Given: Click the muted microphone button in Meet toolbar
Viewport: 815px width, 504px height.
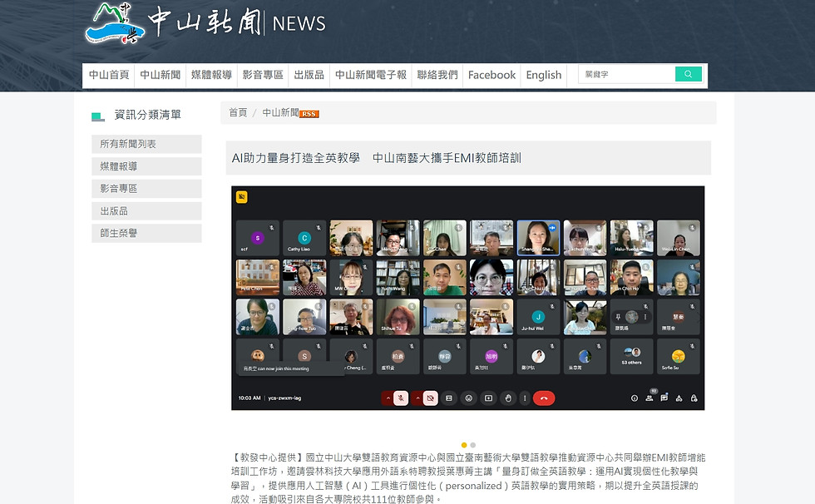Looking at the screenshot, I should [x=400, y=398].
